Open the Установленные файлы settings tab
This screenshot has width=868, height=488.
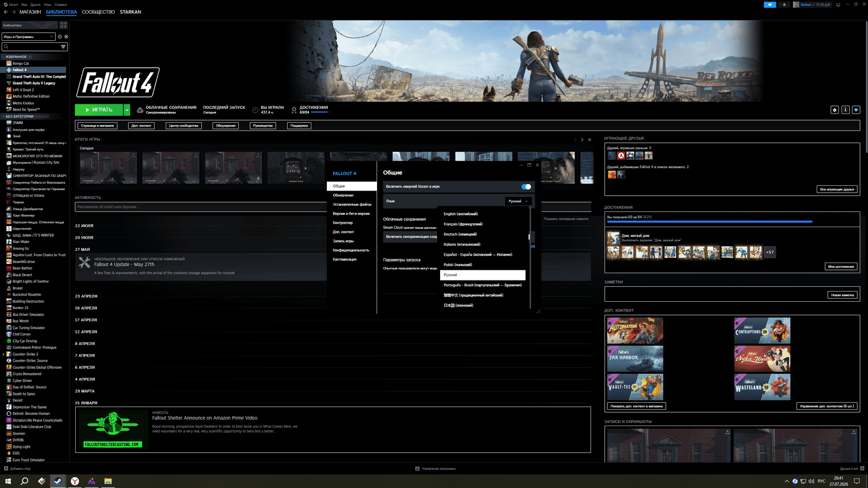(352, 204)
